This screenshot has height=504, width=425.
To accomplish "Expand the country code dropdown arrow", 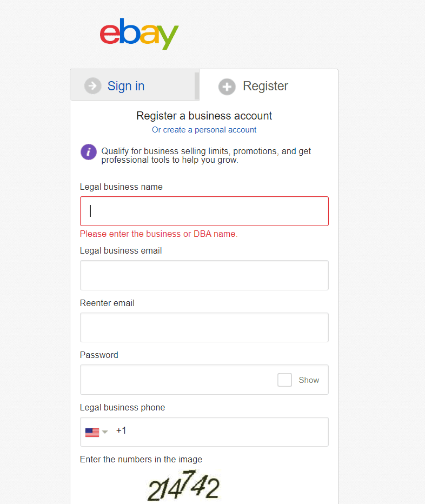I will (105, 432).
